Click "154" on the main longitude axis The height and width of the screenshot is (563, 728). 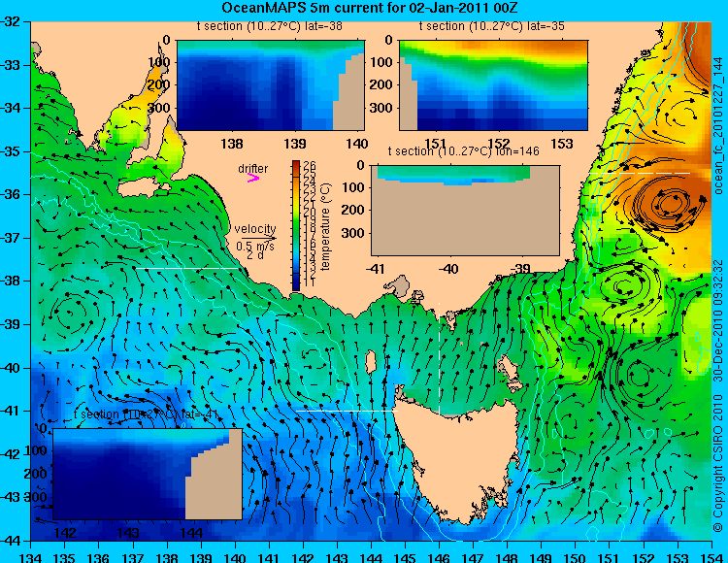point(711,557)
